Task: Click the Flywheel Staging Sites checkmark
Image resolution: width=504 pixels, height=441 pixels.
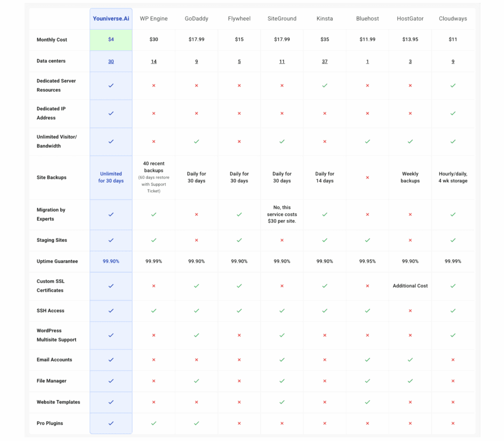Action: click(239, 240)
